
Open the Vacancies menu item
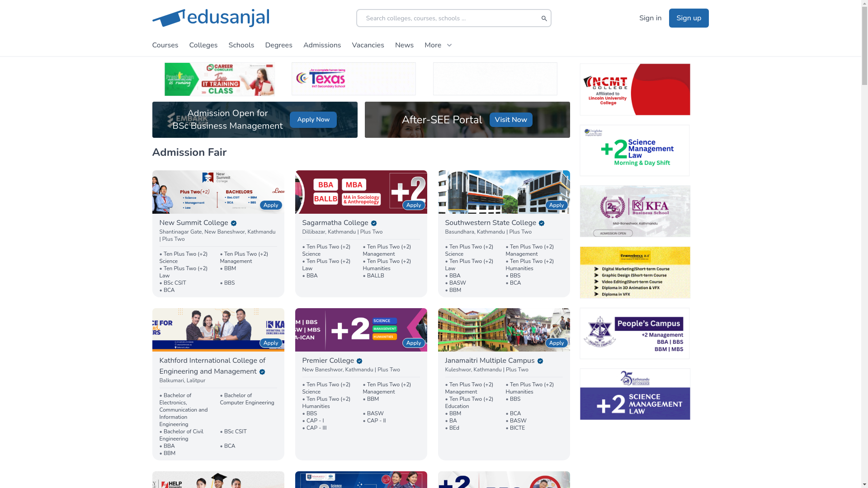point(368,45)
